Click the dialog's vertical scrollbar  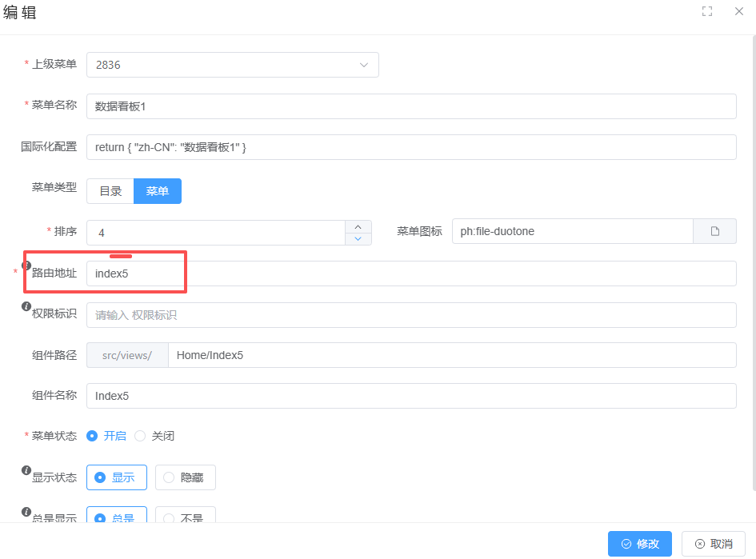pyautogui.click(x=753, y=264)
